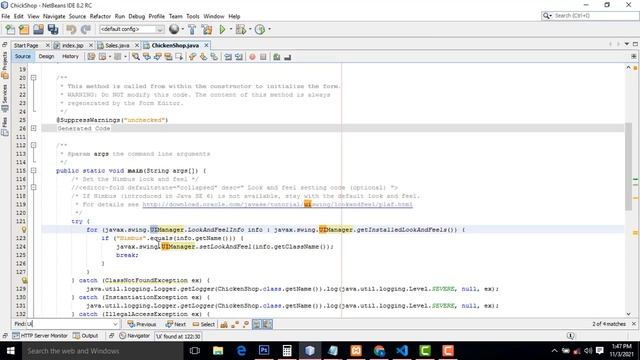Close the ChickenShop.java tab
This screenshot has width=640, height=360.
207,45
